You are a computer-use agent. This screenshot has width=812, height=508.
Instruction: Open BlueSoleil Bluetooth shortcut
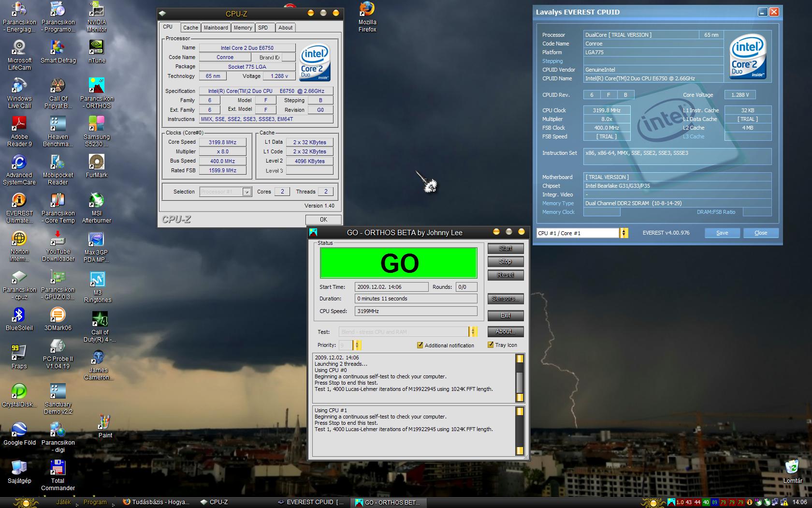(19, 319)
